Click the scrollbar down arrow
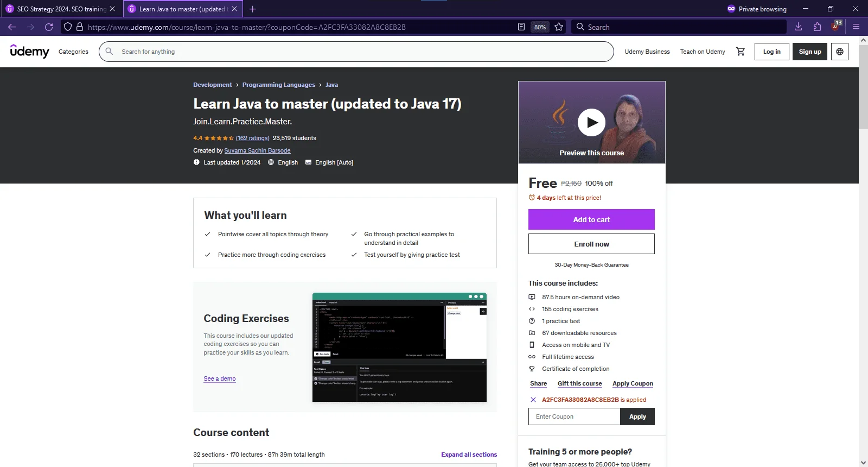Image resolution: width=868 pixels, height=467 pixels. [863, 462]
